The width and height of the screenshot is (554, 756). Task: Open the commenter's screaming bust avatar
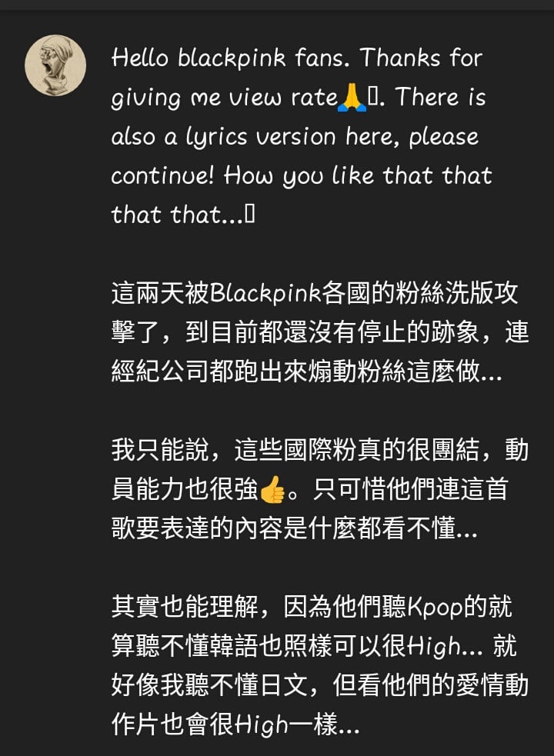[55, 65]
